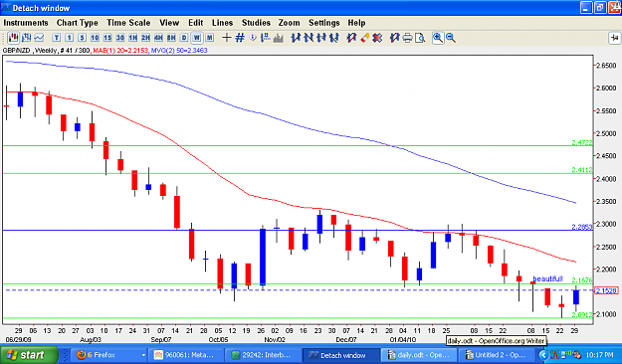Switch to 15-minute time scale
The image size is (622, 364).
click(107, 38)
